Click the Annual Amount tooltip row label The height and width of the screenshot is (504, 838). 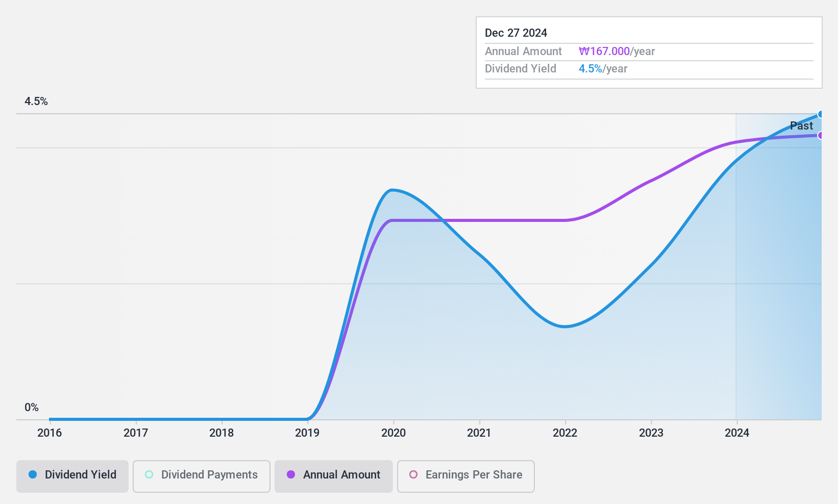coord(523,52)
